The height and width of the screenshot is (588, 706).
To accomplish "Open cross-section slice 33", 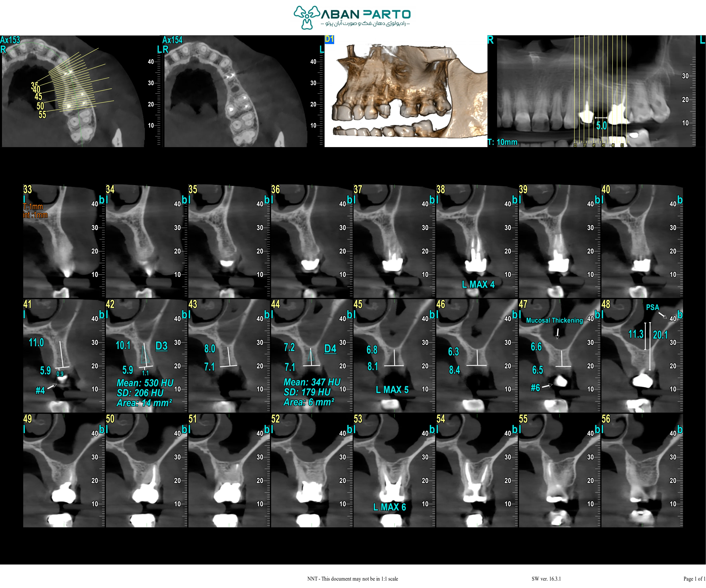I will [64, 241].
